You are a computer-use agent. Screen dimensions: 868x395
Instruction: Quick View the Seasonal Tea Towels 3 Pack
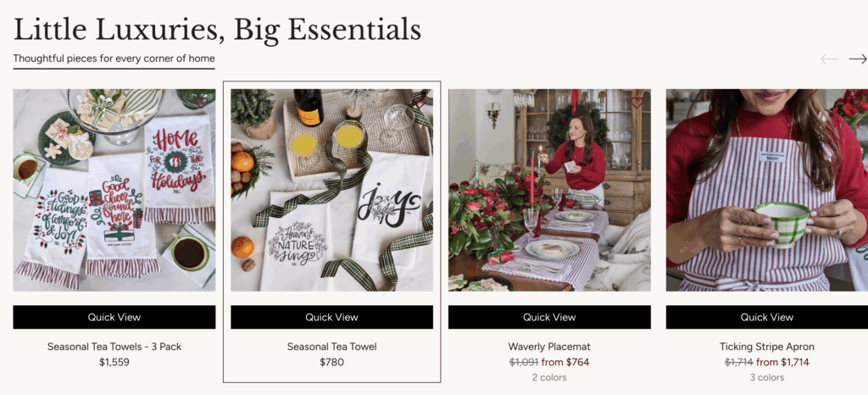[x=114, y=317]
